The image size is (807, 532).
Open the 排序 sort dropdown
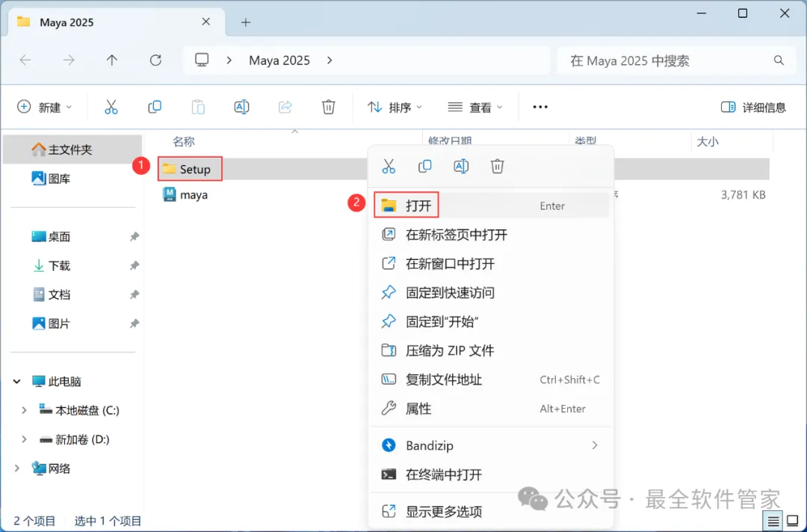point(395,107)
